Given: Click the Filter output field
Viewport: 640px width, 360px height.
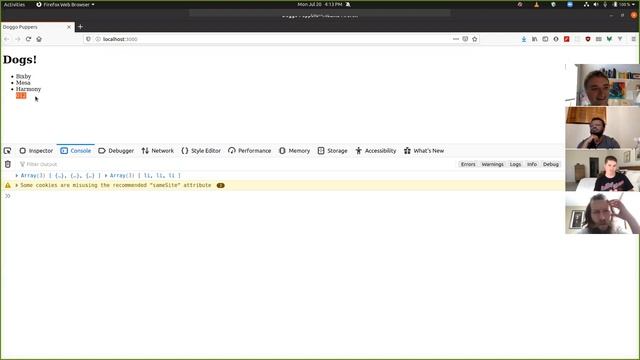Looking at the screenshot, I should pyautogui.click(x=237, y=164).
